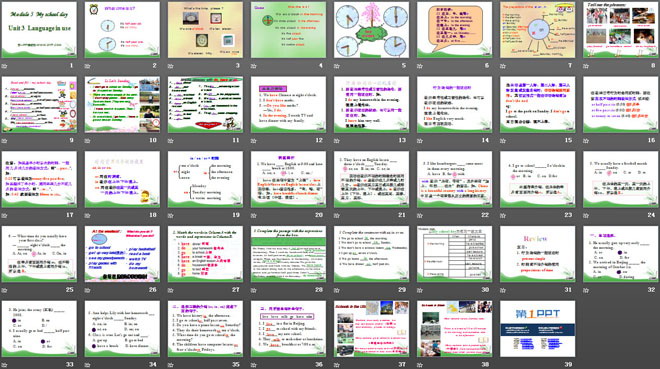Click the animation star icon under slide 2

click(88, 66)
